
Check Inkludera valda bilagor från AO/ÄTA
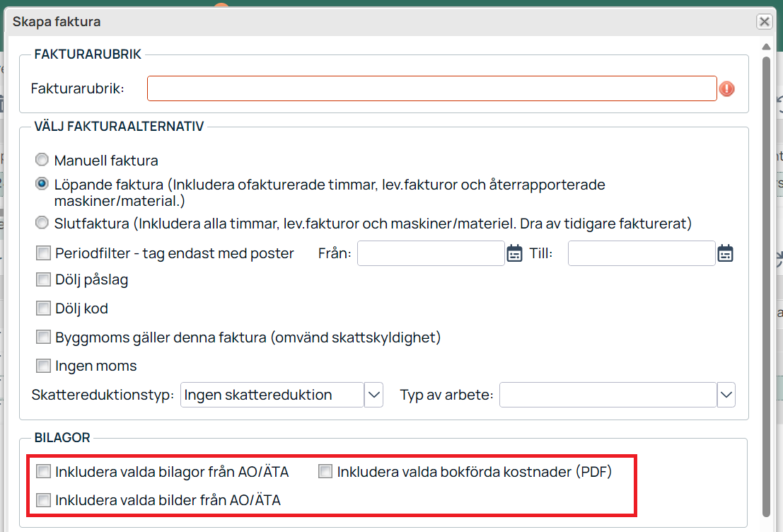[x=44, y=471]
